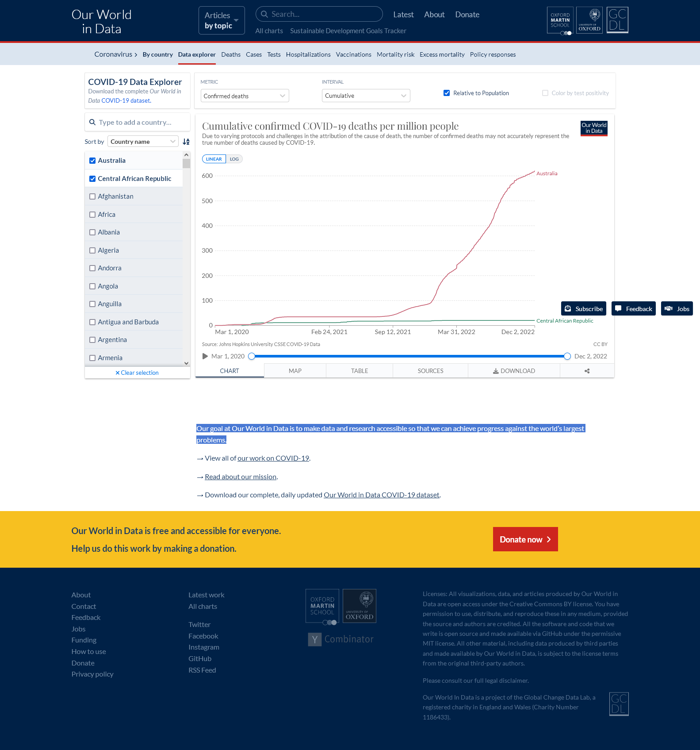Expand Articles by topic menu

(222, 20)
